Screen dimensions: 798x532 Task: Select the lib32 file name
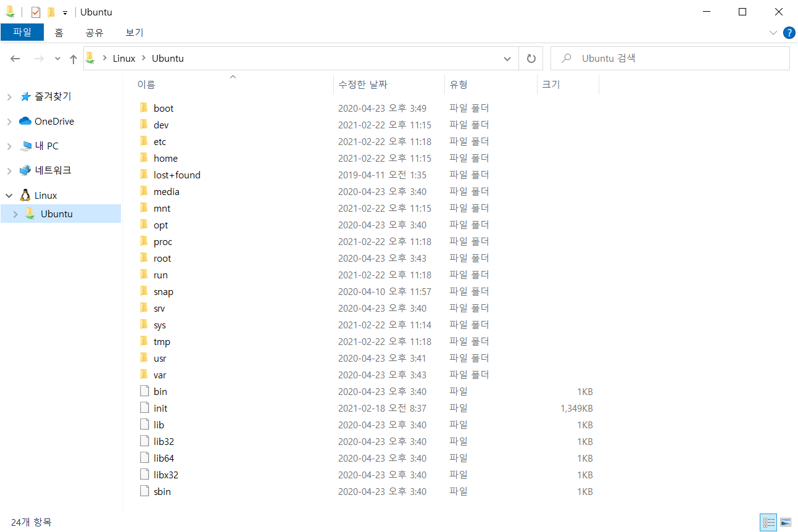coord(164,441)
